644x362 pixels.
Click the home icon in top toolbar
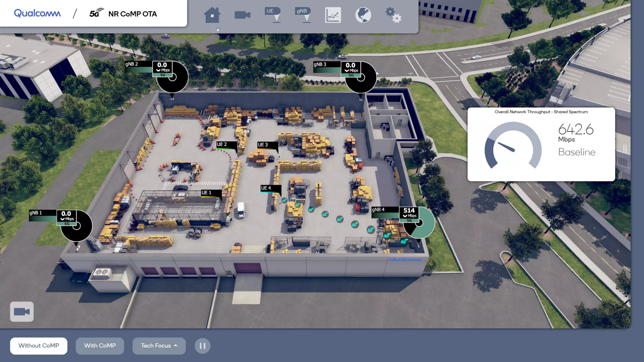tap(212, 15)
